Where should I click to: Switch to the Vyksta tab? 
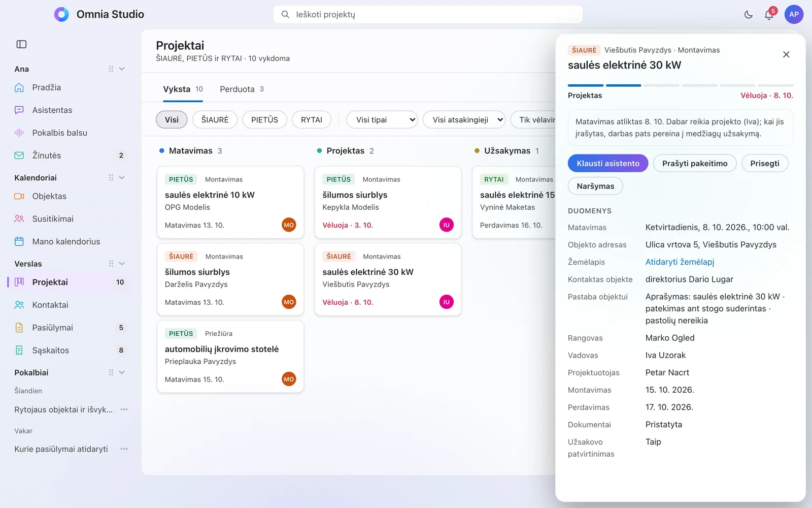pos(183,89)
